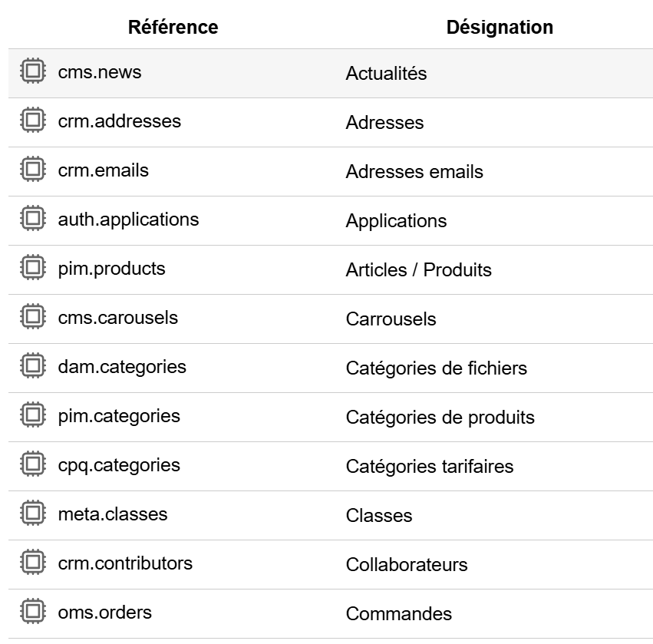
Task: Click the Actualités designation cell
Action: (386, 74)
